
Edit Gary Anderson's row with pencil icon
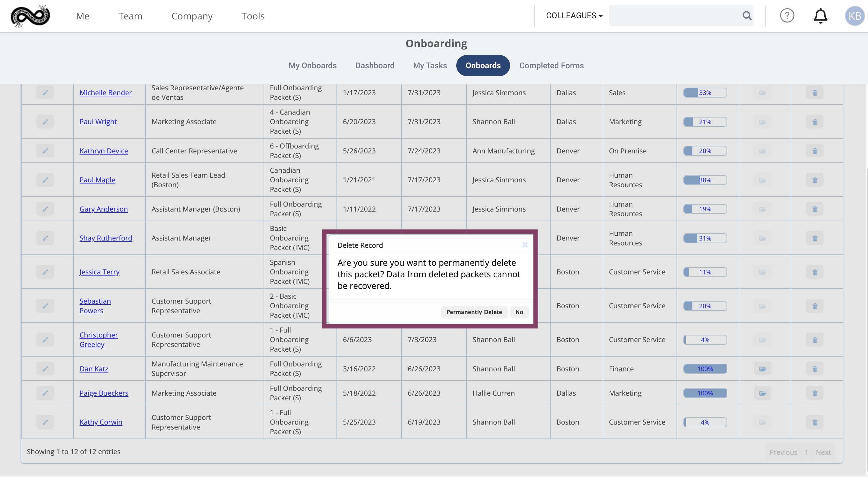pos(45,209)
